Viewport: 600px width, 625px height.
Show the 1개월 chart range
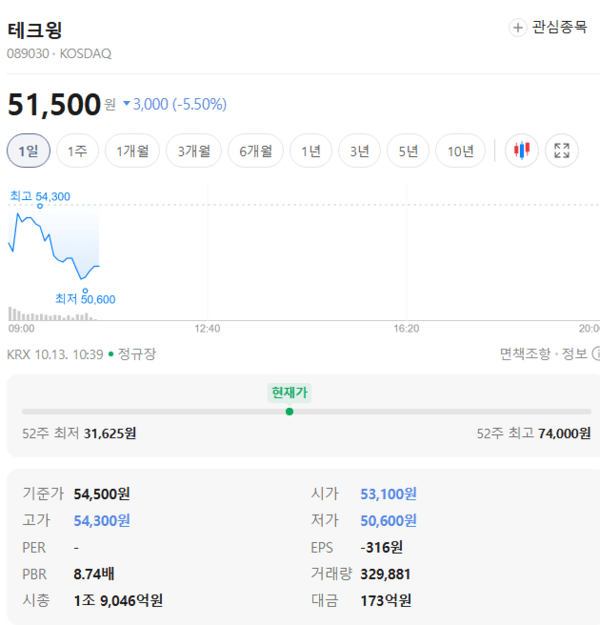132,151
